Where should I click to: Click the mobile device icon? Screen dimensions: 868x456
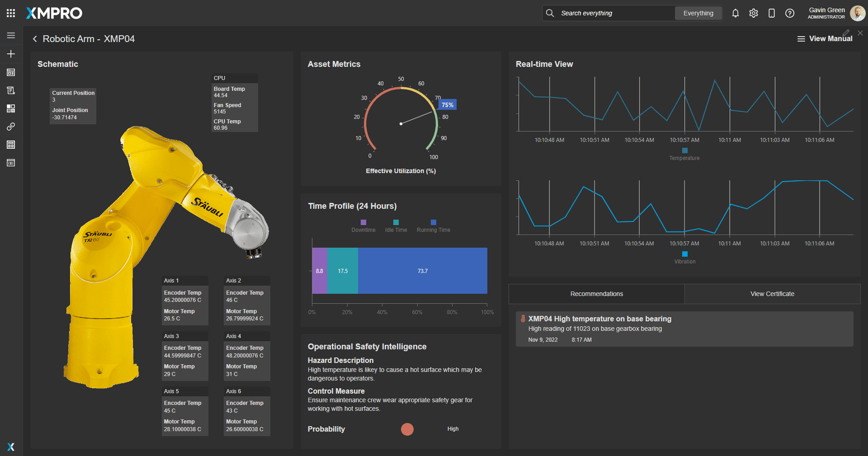pyautogui.click(x=772, y=13)
